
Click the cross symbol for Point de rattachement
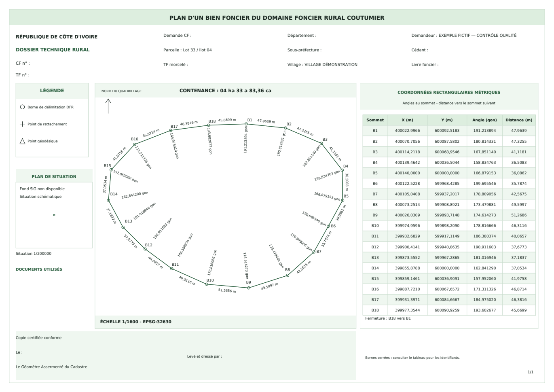[22, 124]
